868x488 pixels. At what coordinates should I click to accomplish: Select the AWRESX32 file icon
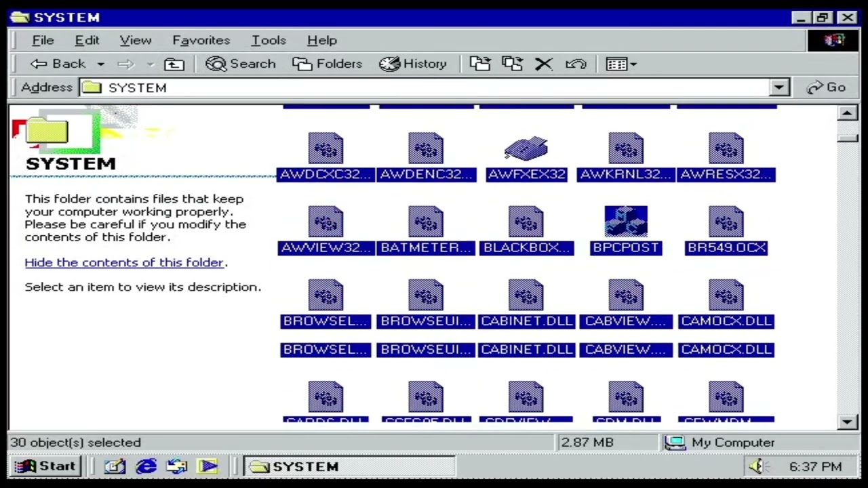coord(726,149)
